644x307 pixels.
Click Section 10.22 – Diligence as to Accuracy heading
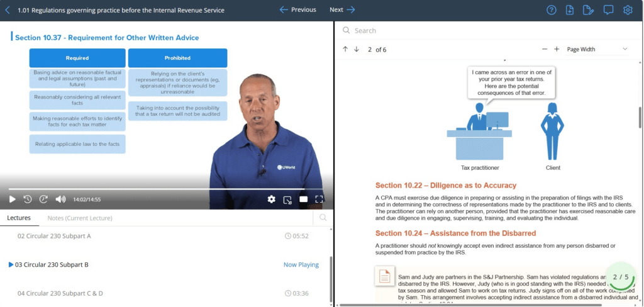point(446,186)
